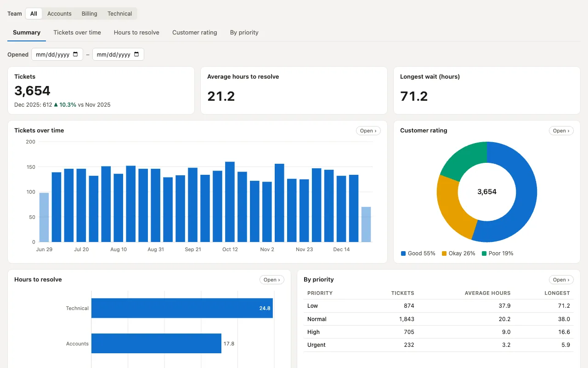This screenshot has width=588, height=368.
Task: Show the By priority tab
Action: pos(244,33)
